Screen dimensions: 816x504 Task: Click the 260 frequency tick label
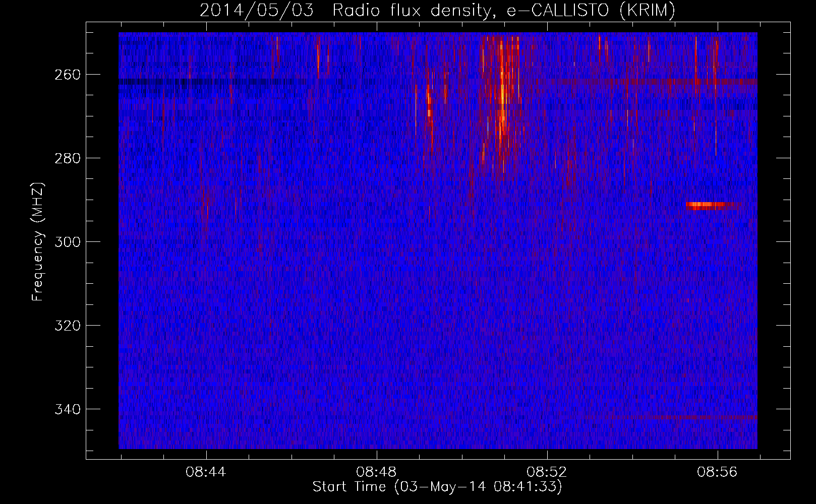(x=68, y=75)
